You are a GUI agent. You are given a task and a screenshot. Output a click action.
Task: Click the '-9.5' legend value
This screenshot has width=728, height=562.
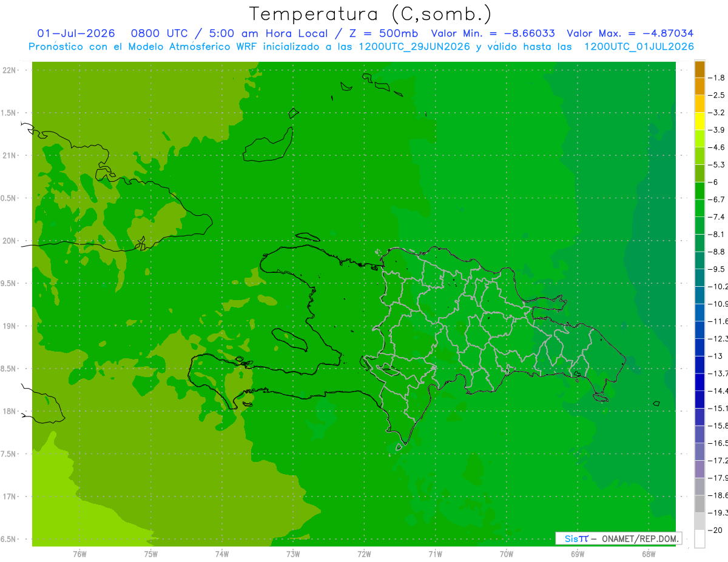717,269
